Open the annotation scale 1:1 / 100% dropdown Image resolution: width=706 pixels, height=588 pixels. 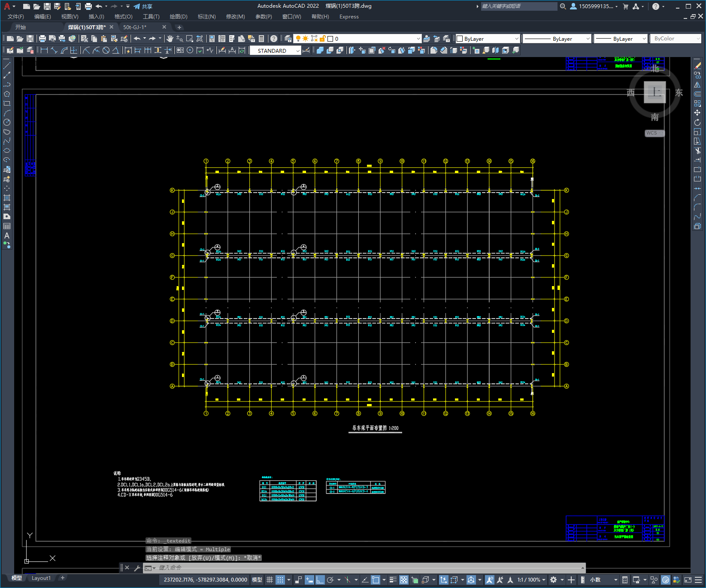coord(531,580)
